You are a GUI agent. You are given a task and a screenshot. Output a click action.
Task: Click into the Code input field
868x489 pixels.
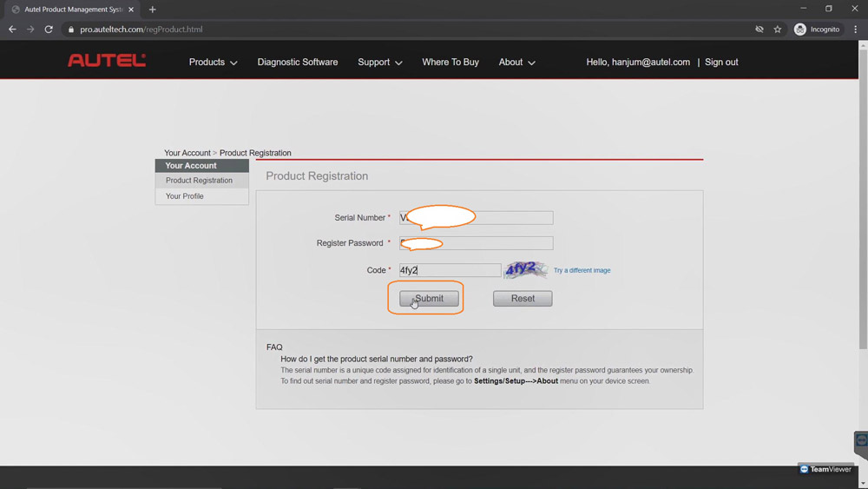click(450, 270)
